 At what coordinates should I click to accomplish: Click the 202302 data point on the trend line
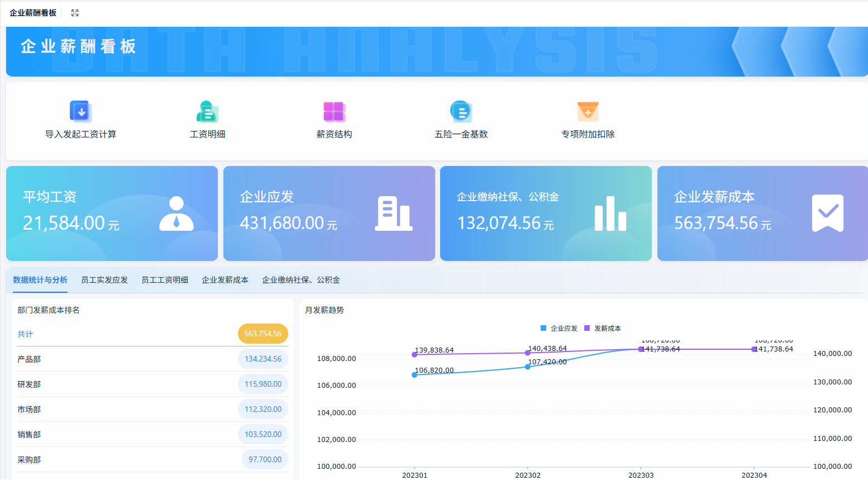[527, 367]
